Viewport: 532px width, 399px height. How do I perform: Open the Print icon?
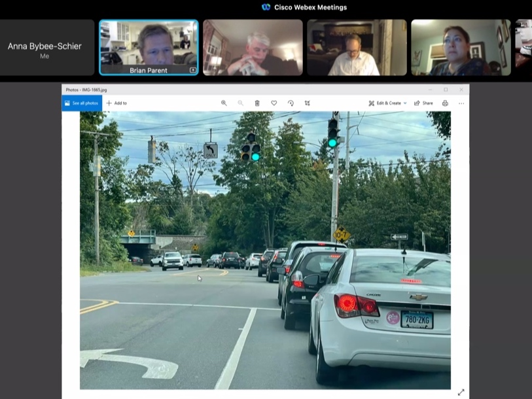(x=444, y=103)
